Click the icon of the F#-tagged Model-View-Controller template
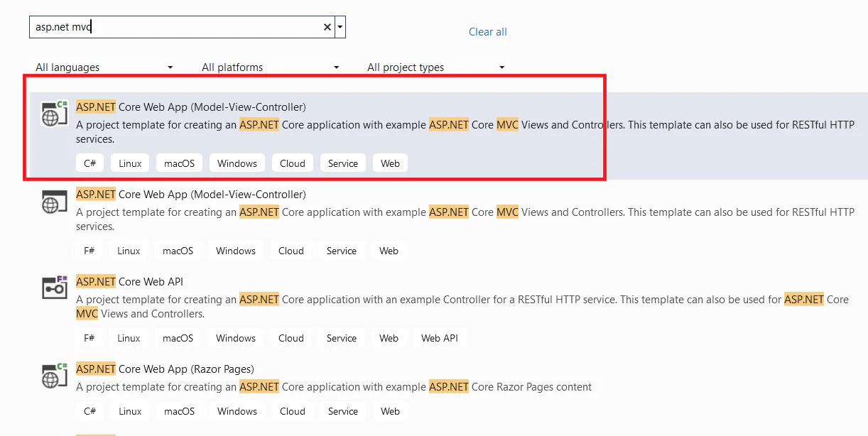This screenshot has height=436, width=868. 54,201
